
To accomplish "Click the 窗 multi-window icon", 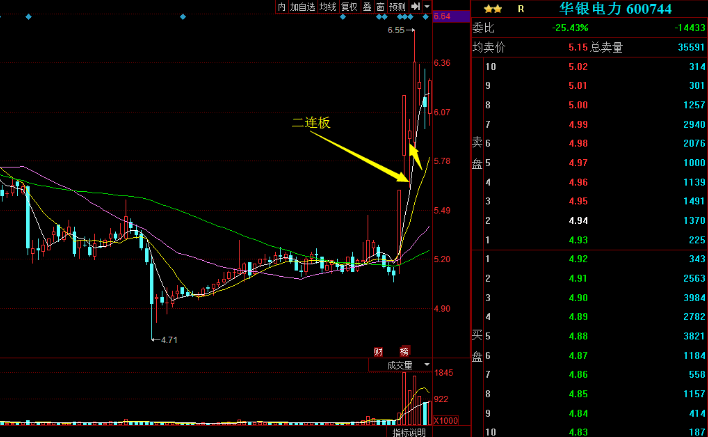I will pos(381,7).
